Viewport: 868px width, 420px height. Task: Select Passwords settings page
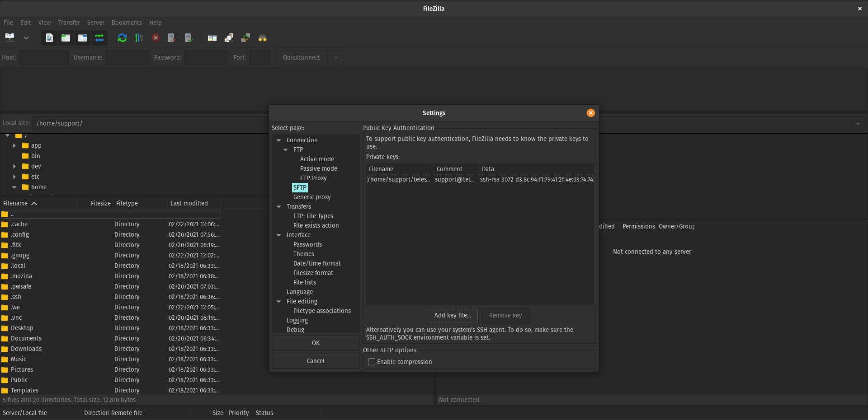pos(307,244)
